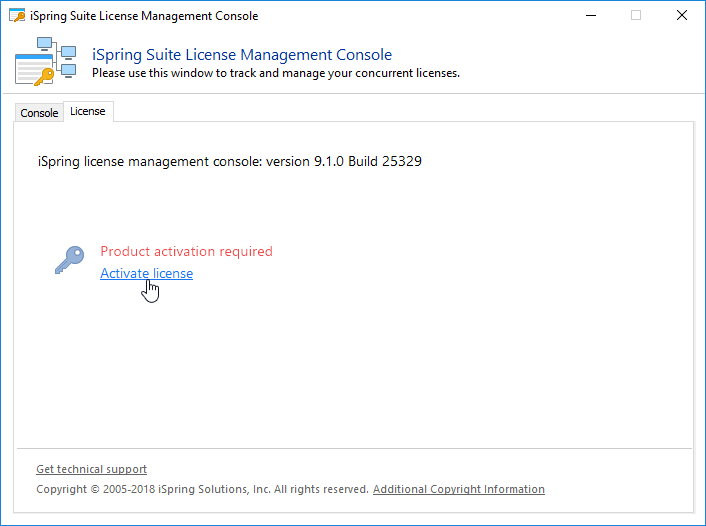This screenshot has height=526, width=706.
Task: Click the blue key icon beside activation message
Action: pos(70,261)
